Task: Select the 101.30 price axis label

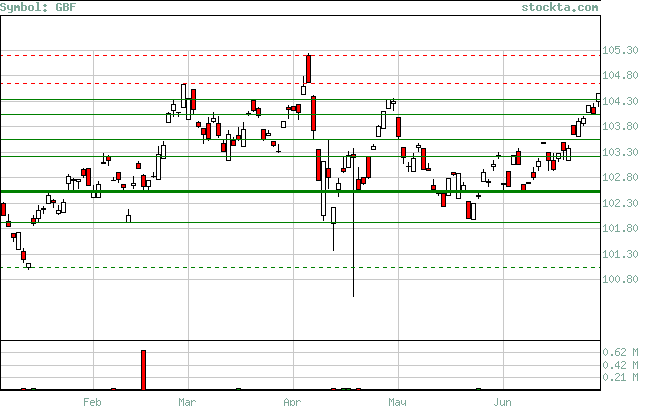Action: [620, 254]
